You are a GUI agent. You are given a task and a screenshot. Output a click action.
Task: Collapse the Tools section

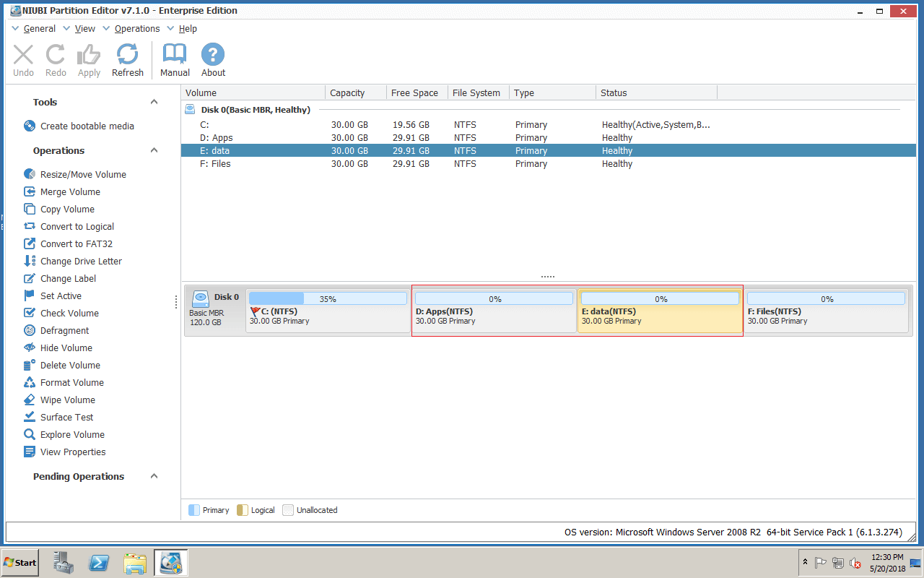click(154, 101)
